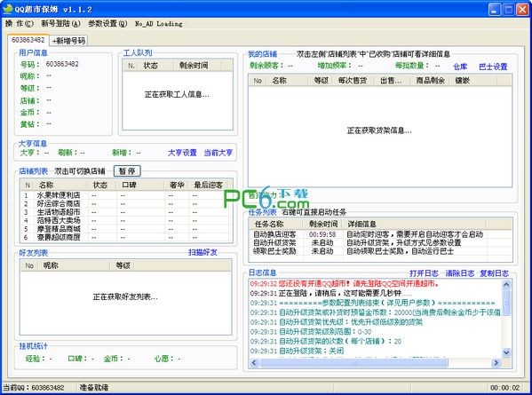The height and width of the screenshot is (395, 532).
Task: Click the 详细信息 column header
Action: [x=414, y=224]
